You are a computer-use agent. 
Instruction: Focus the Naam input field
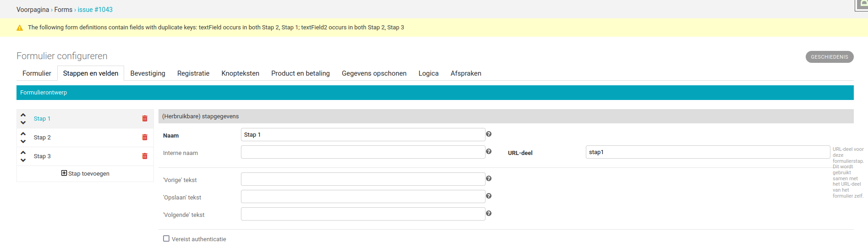[363, 135]
